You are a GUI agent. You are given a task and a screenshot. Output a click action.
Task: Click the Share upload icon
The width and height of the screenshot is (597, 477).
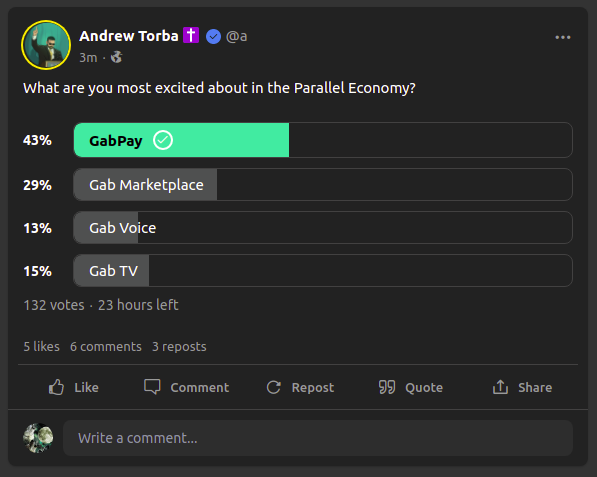coord(500,387)
